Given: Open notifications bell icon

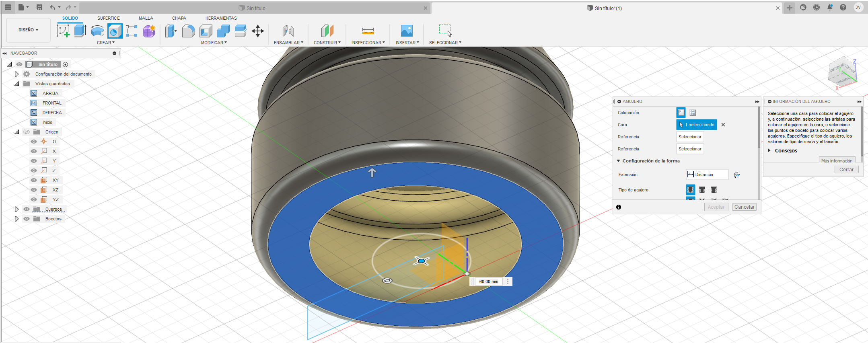Looking at the screenshot, I should pos(830,7).
